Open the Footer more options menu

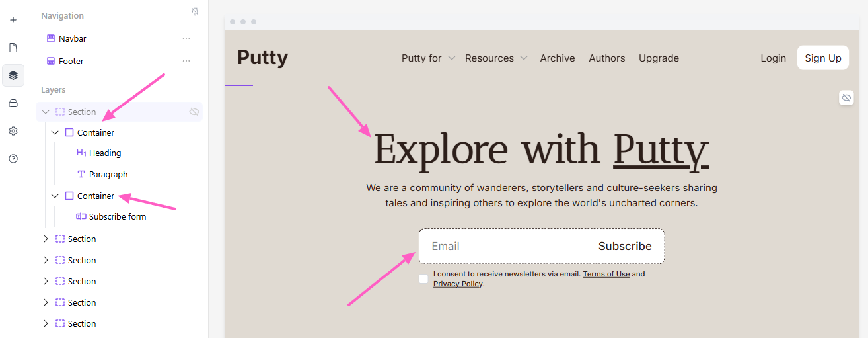coord(186,62)
